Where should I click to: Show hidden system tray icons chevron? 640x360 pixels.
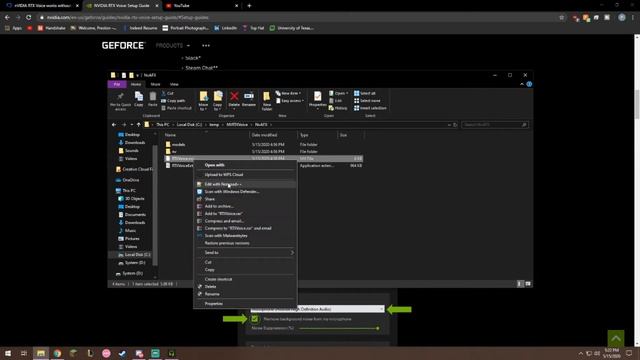click(581, 353)
